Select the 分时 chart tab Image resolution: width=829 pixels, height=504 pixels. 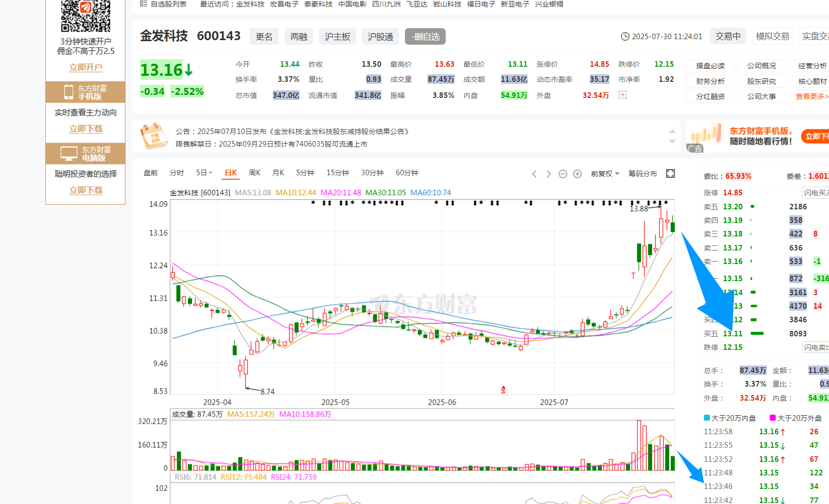tap(177, 173)
